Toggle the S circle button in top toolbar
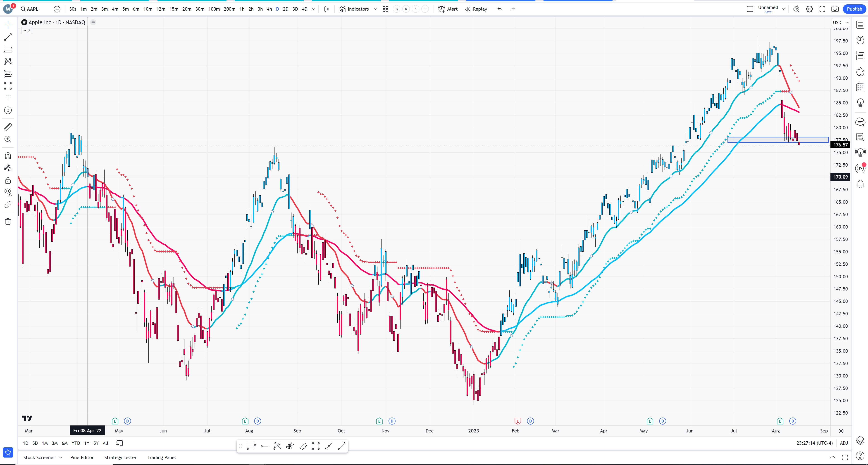 click(415, 9)
